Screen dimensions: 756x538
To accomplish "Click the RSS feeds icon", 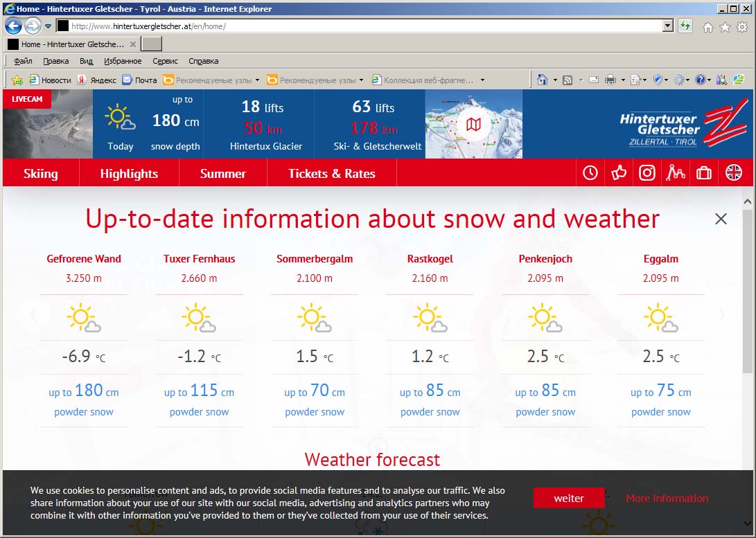I will click(x=568, y=80).
